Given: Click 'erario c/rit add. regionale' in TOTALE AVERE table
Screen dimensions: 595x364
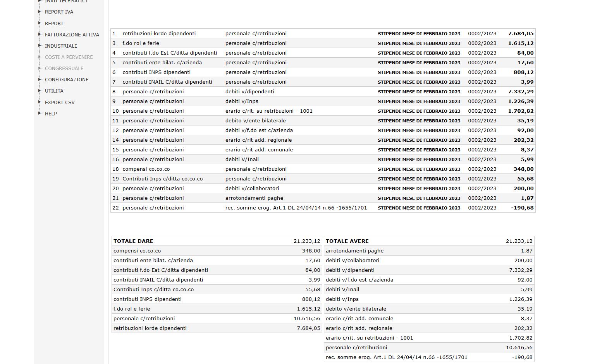Looking at the screenshot, I should pyautogui.click(x=359, y=328).
